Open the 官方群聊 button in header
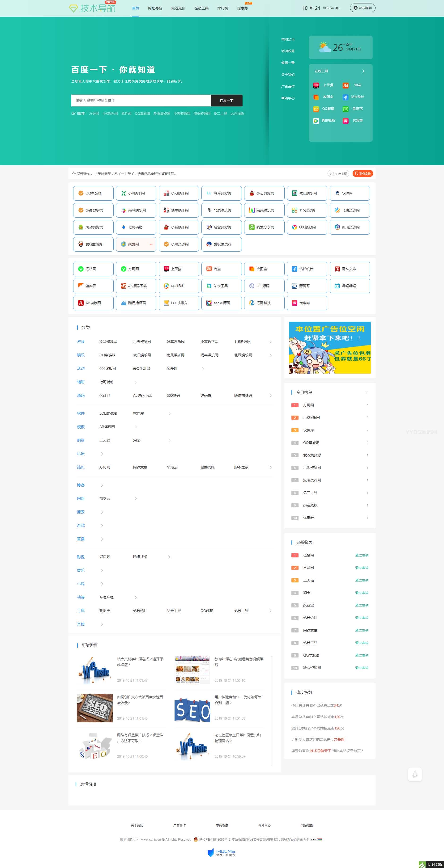 (363, 8)
